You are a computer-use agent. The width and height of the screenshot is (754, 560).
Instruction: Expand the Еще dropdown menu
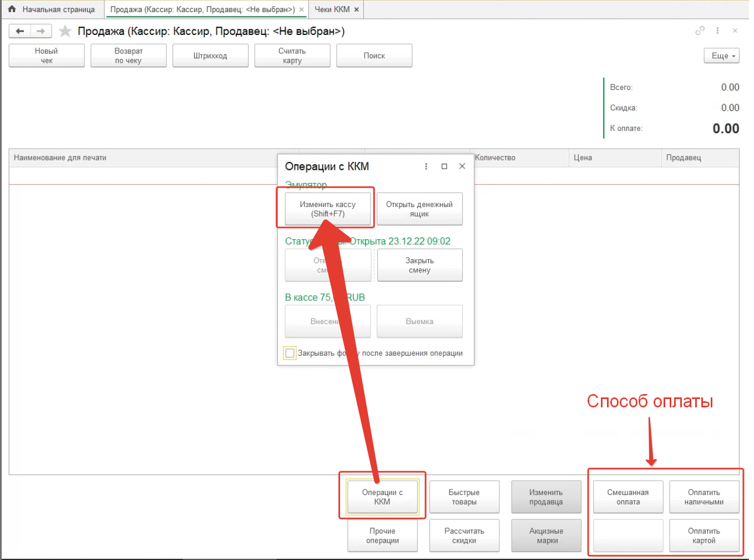721,56
